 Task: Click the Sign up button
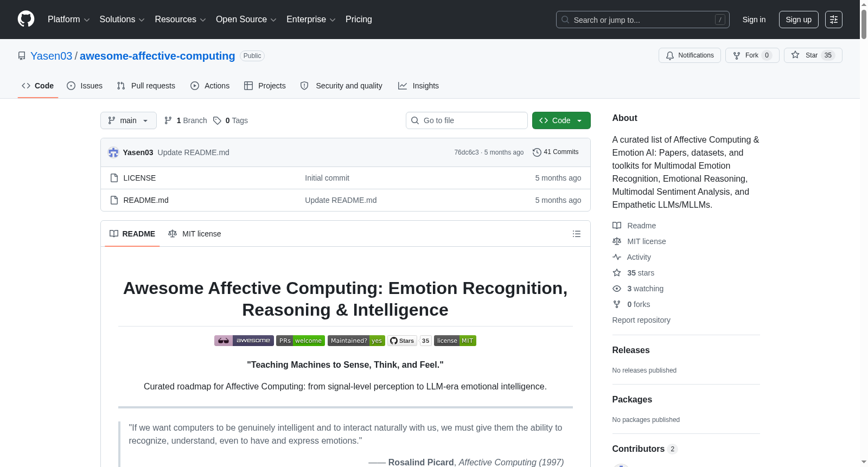pyautogui.click(x=799, y=20)
